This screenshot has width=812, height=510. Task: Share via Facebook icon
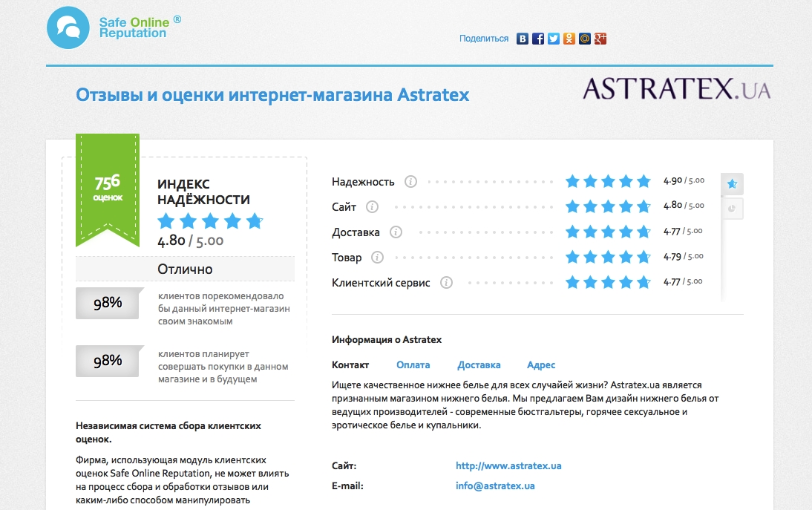pyautogui.click(x=538, y=39)
